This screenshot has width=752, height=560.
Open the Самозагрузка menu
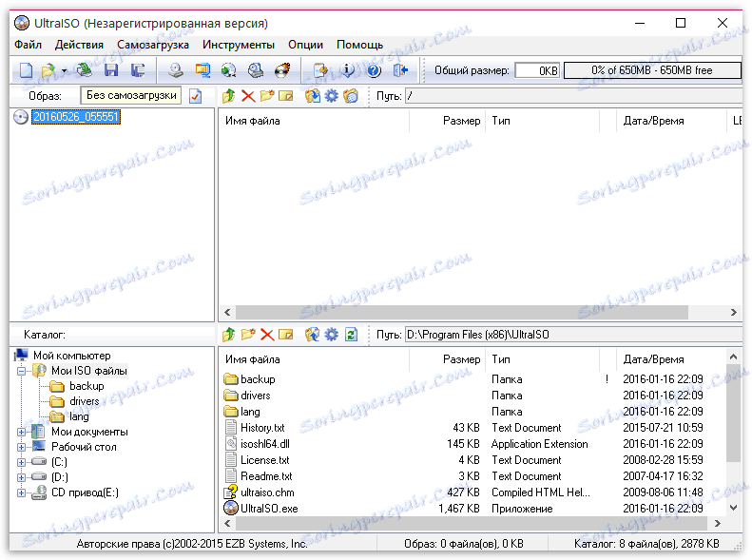tap(153, 45)
